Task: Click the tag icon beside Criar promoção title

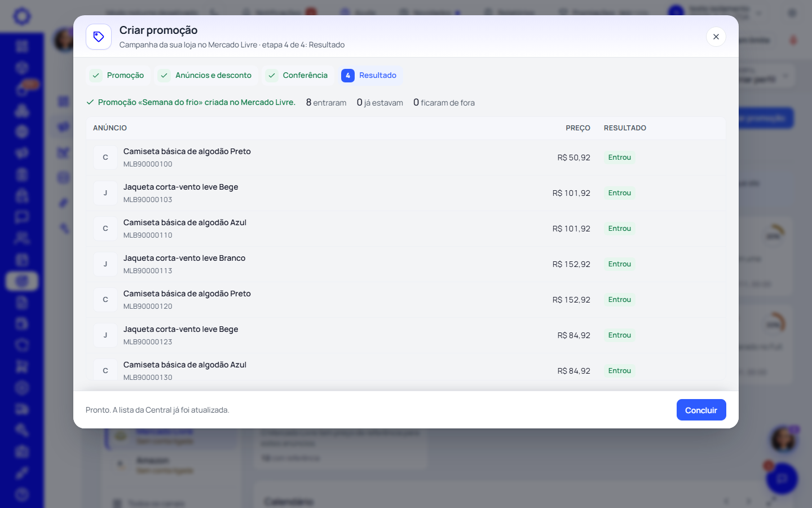Action: [99, 37]
